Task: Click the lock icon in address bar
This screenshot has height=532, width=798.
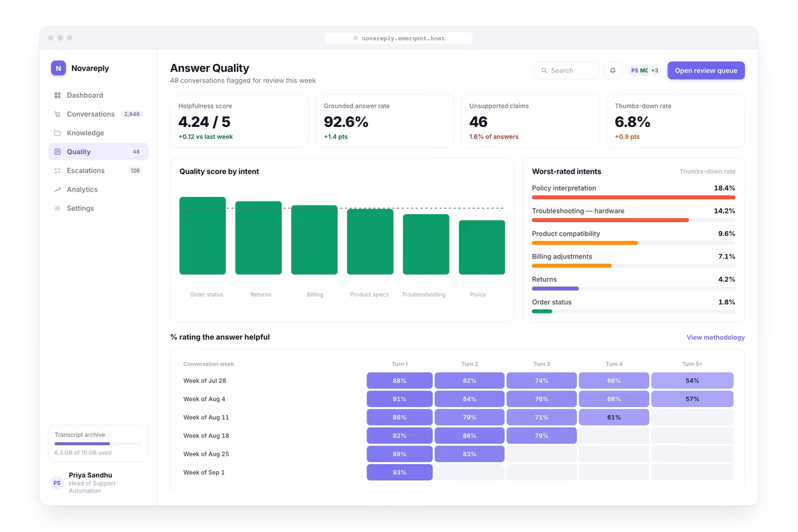Action: click(x=356, y=39)
